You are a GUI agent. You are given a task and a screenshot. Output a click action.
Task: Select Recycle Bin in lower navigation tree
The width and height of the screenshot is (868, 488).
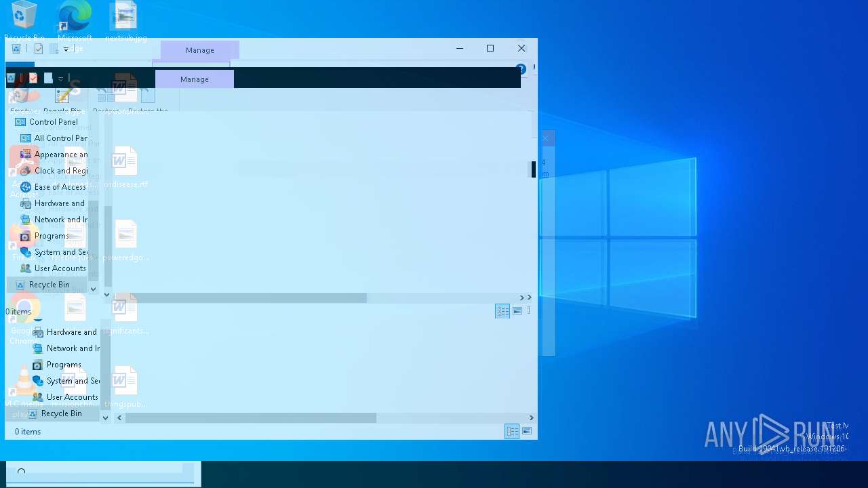coord(62,413)
